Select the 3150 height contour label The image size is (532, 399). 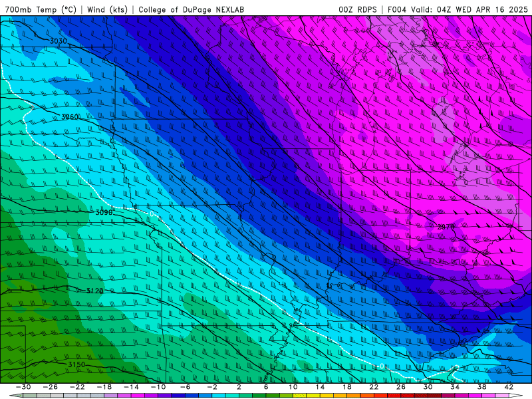76,364
